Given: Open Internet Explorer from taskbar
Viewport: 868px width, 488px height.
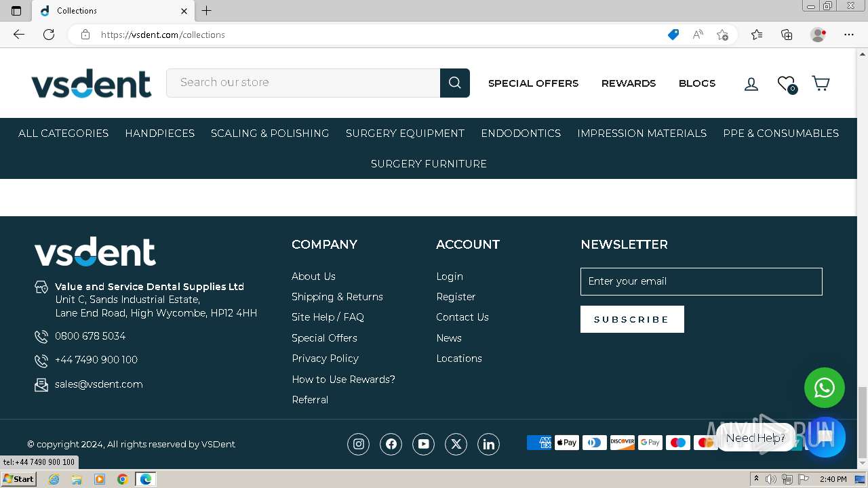Looking at the screenshot, I should (x=54, y=479).
